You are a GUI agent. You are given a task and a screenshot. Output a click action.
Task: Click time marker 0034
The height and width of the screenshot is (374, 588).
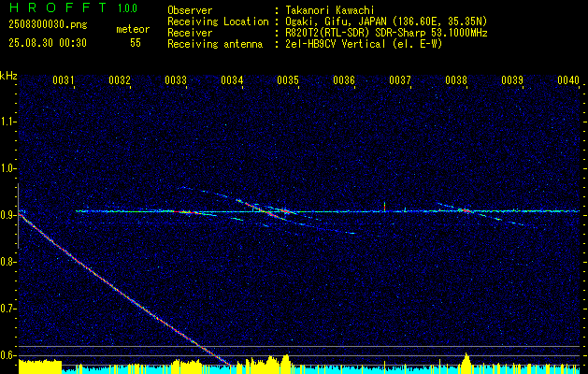232,80
